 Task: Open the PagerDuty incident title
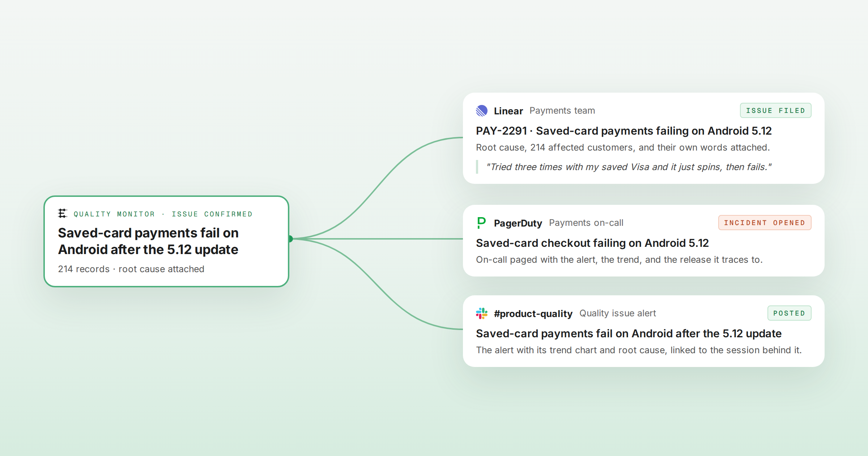592,243
